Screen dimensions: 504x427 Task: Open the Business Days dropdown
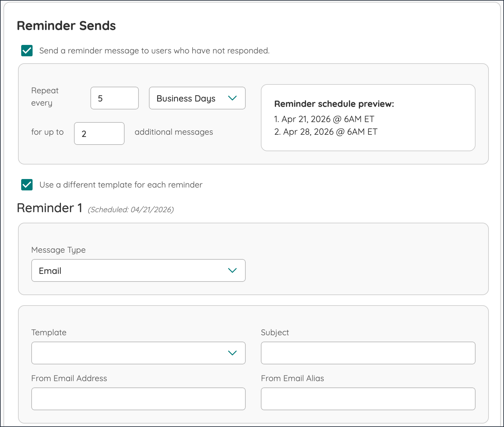(x=197, y=98)
